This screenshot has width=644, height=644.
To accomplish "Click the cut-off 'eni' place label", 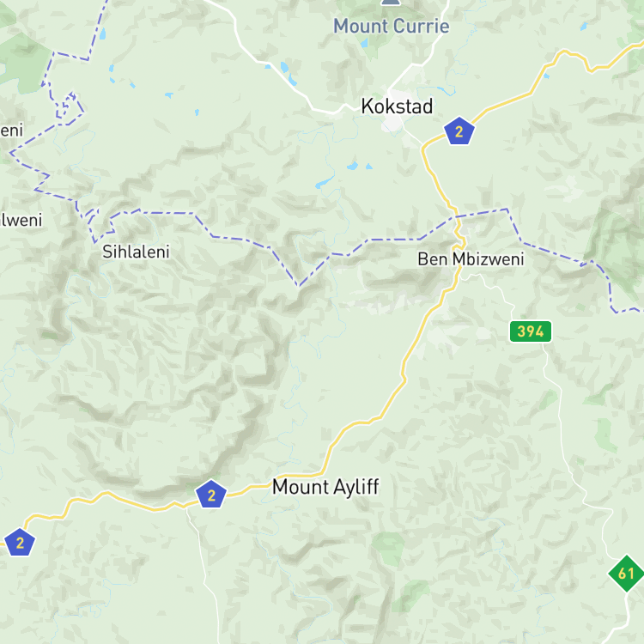I will pyautogui.click(x=11, y=131).
